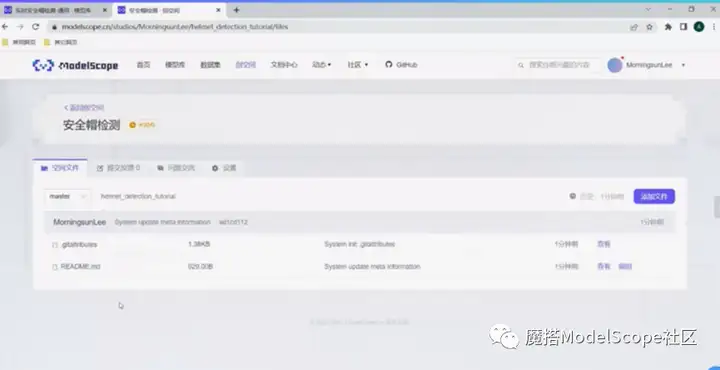The height and width of the screenshot is (370, 720).
Task: Open the Chrome three-dot menu
Action: 714,27
